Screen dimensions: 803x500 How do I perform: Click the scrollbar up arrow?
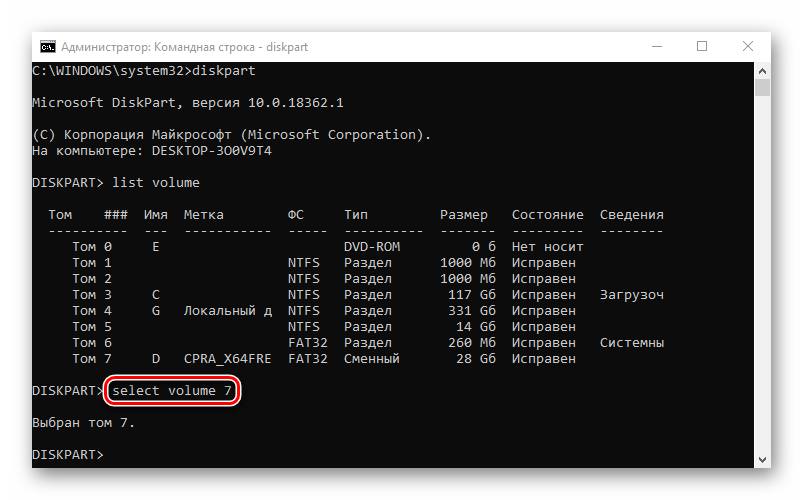click(762, 70)
